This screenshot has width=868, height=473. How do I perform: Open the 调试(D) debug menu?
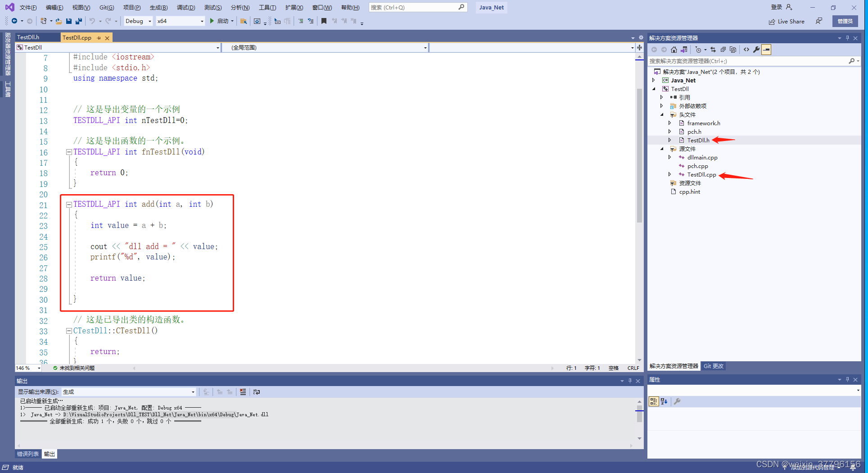[x=186, y=8]
